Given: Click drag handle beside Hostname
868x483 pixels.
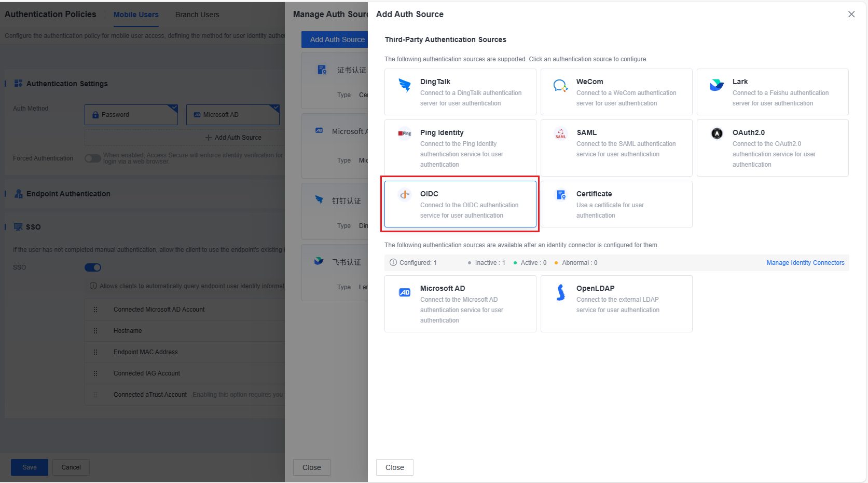Looking at the screenshot, I should (x=95, y=331).
